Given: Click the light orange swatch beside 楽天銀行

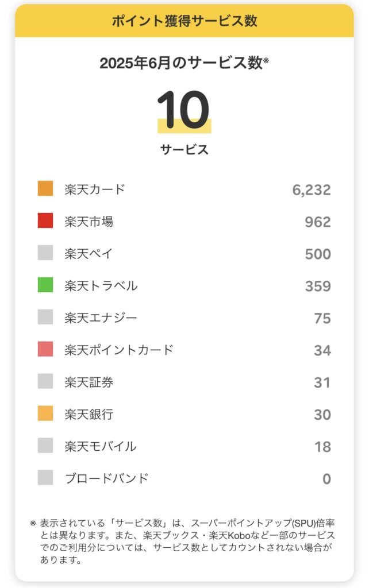Looking at the screenshot, I should (45, 413).
